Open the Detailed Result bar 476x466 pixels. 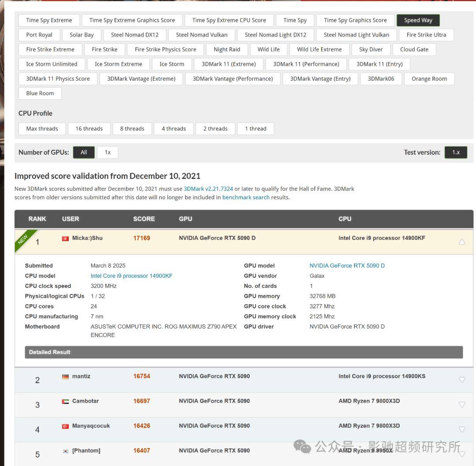pyautogui.click(x=244, y=352)
